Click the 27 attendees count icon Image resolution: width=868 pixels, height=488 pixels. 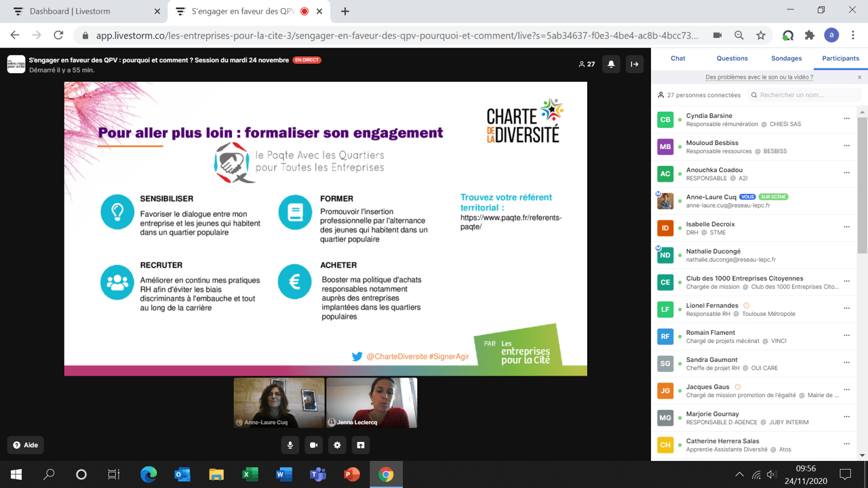587,64
